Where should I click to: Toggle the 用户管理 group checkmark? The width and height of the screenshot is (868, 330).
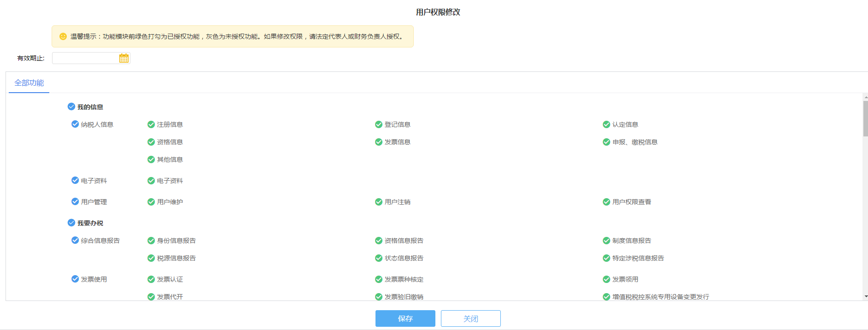coord(75,201)
